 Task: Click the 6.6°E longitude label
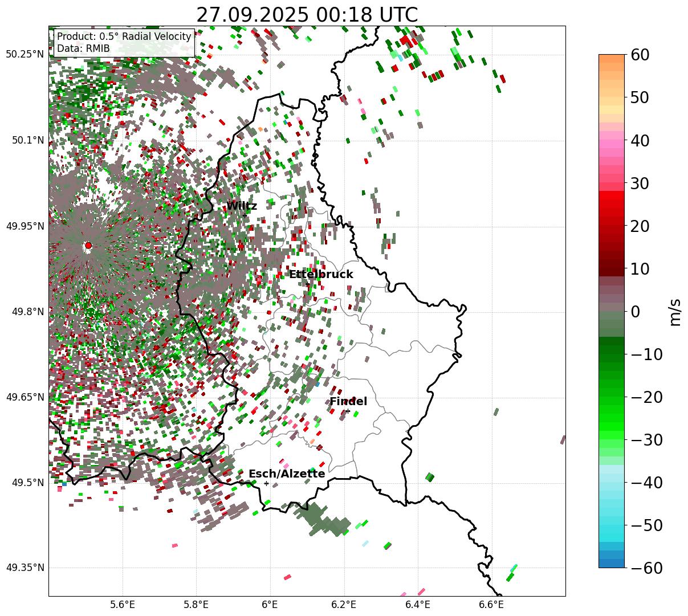(x=491, y=604)
